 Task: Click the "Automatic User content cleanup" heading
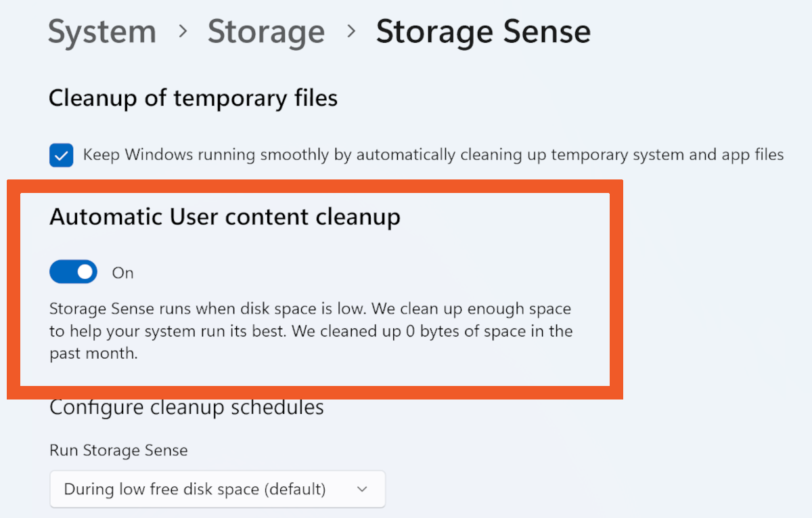[x=225, y=217]
